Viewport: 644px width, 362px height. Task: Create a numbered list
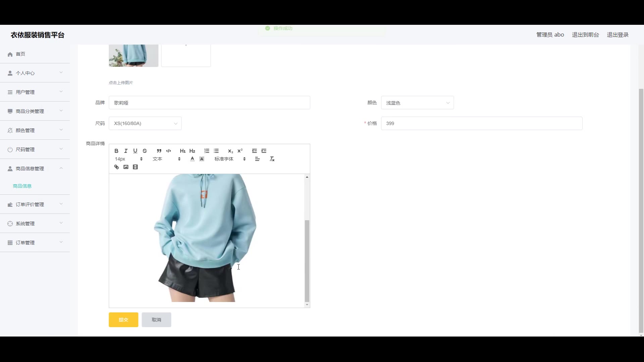click(x=207, y=151)
